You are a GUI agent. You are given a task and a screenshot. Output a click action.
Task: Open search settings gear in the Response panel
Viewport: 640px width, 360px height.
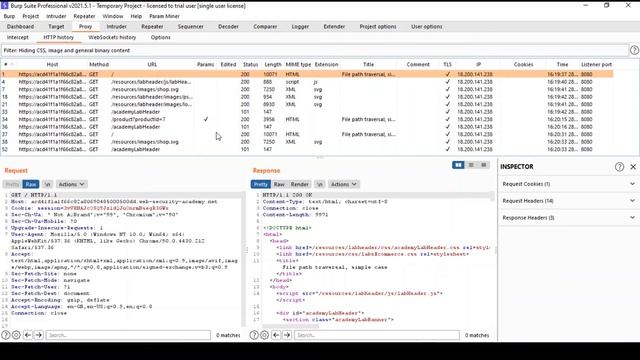pos(264,335)
